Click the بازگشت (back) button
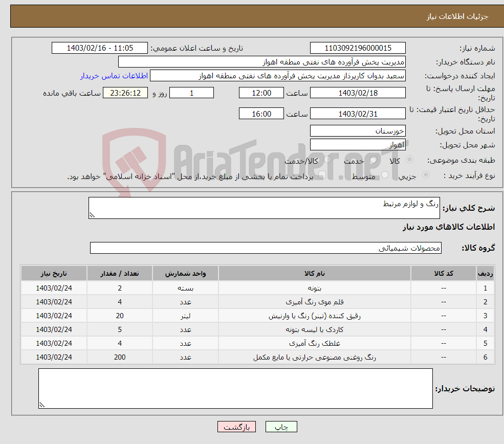 pos(236,427)
